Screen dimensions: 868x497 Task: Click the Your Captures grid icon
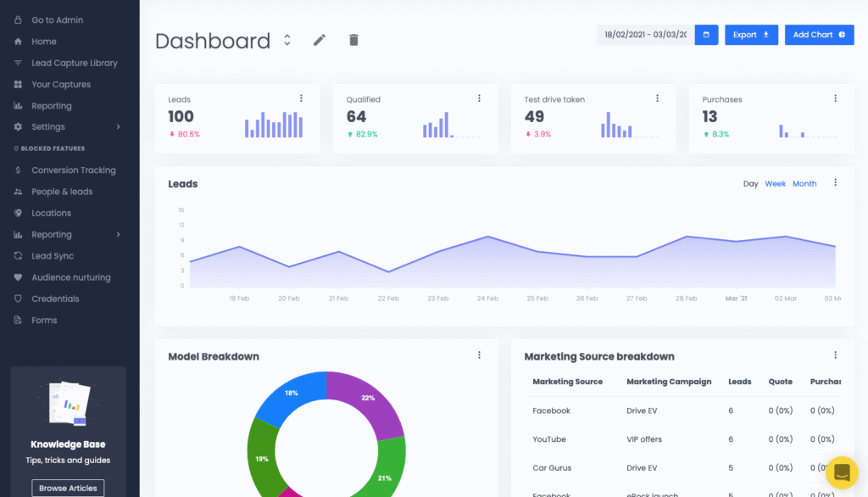18,84
